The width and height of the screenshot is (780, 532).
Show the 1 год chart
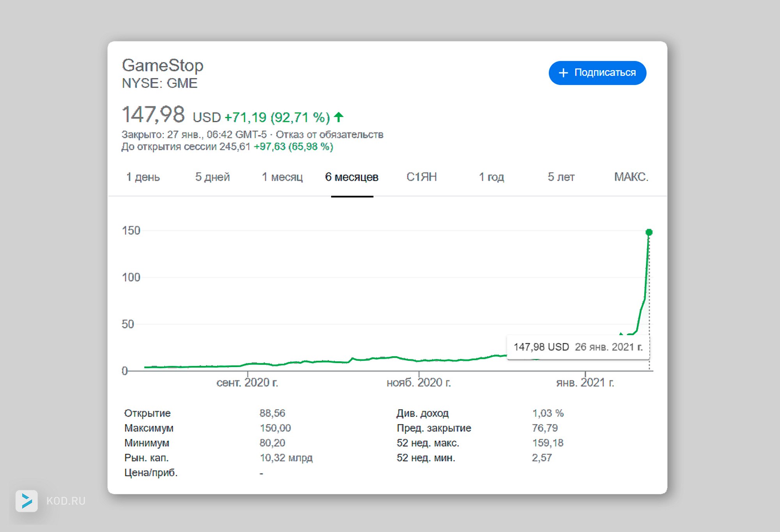[491, 177]
